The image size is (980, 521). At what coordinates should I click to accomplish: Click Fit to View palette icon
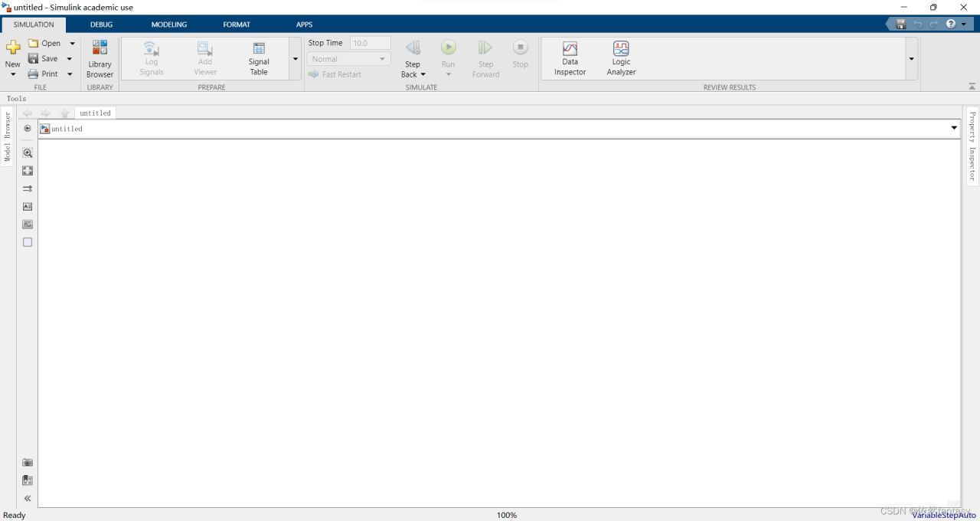click(28, 171)
